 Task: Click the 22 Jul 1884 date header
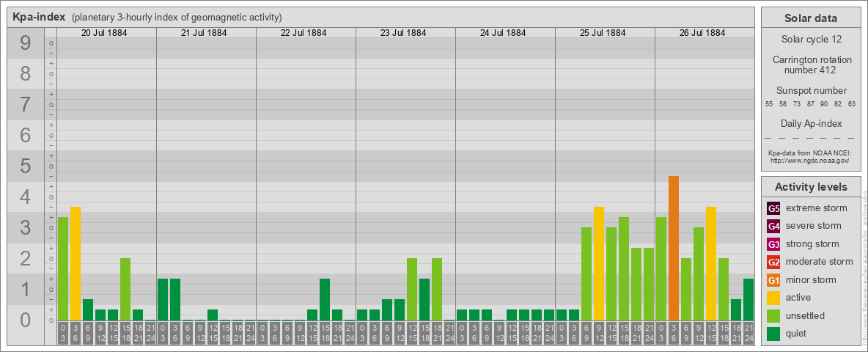tap(304, 33)
